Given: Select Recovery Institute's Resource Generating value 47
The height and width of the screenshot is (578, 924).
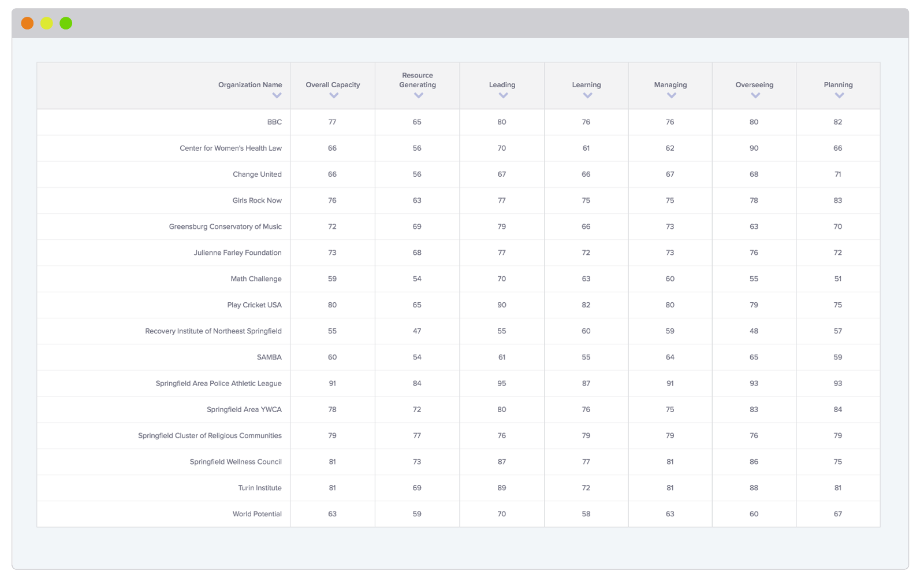Looking at the screenshot, I should (417, 331).
